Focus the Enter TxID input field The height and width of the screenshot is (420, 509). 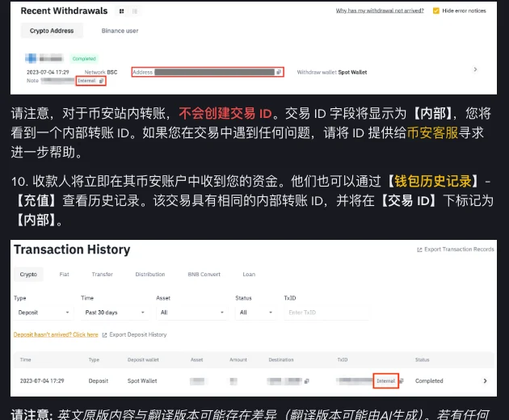tap(326, 313)
